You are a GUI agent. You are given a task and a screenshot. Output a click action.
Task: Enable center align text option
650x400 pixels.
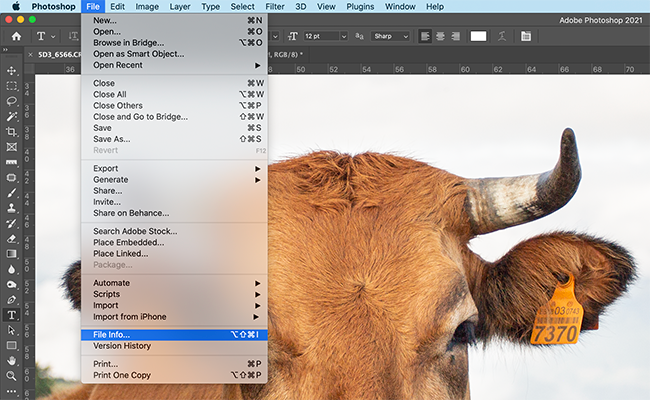440,36
